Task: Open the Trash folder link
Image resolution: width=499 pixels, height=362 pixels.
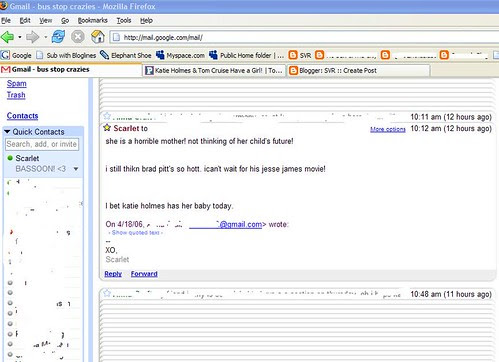Action: 16,95
